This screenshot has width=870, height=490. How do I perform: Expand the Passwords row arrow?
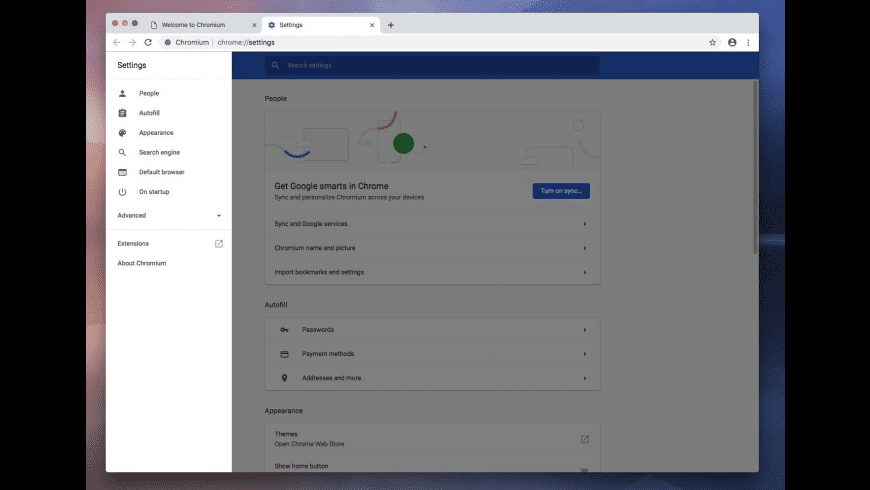585,330
